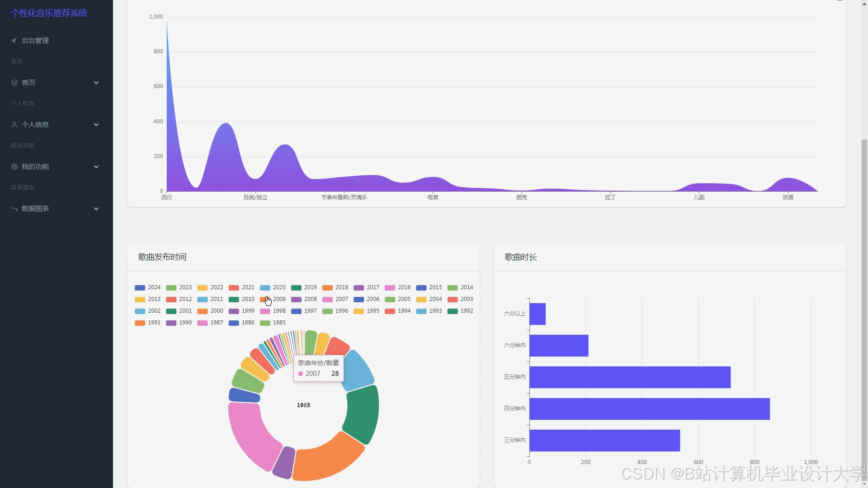Viewport: 868px width, 488px height.
Task: Expand the 我的功能 menu chevron
Action: (96, 167)
